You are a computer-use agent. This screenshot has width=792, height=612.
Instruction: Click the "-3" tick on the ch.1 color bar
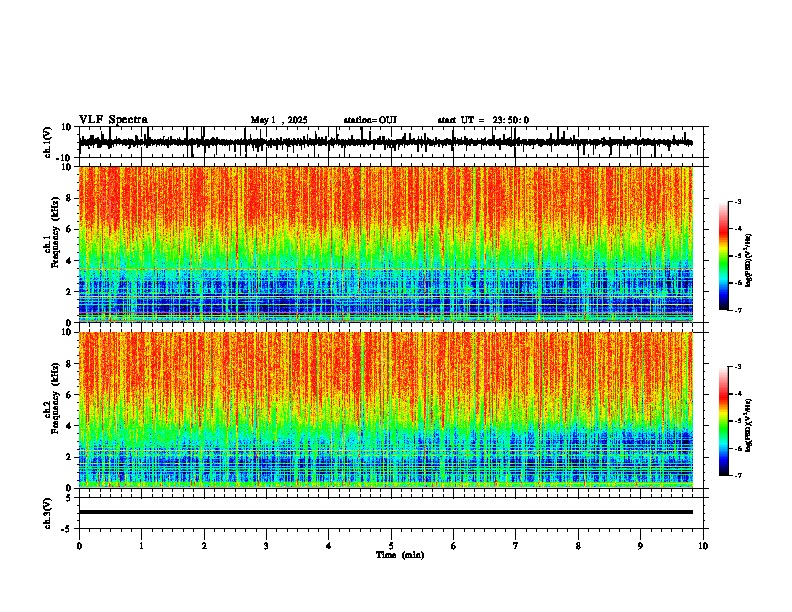(737, 202)
